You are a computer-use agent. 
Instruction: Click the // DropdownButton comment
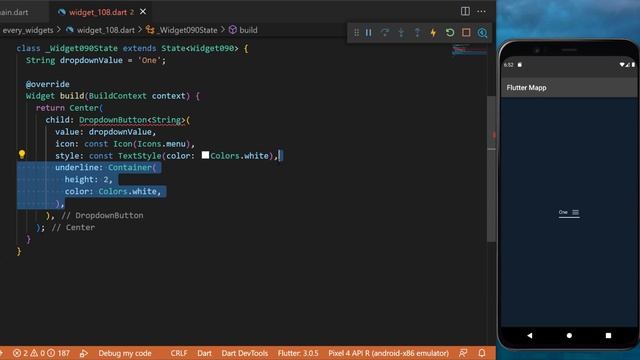click(x=102, y=216)
